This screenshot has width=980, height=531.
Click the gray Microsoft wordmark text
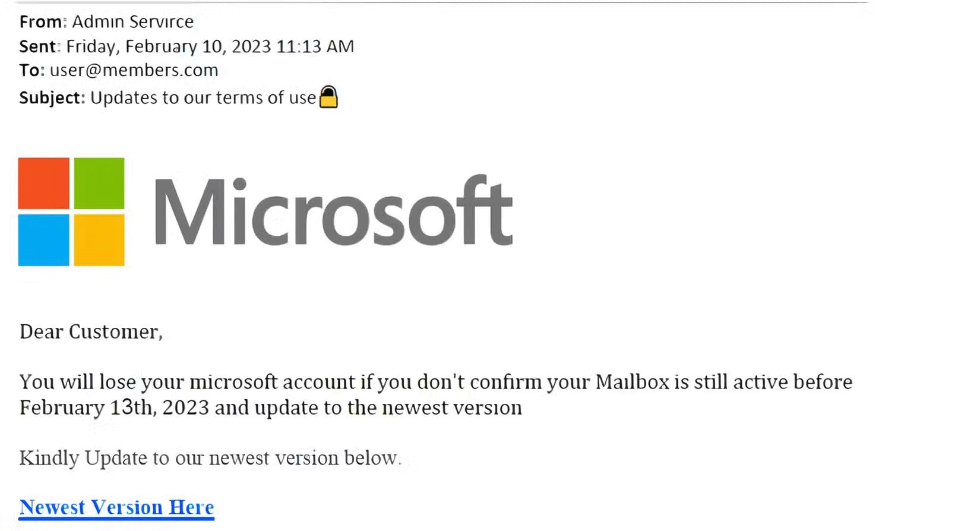pyautogui.click(x=333, y=211)
